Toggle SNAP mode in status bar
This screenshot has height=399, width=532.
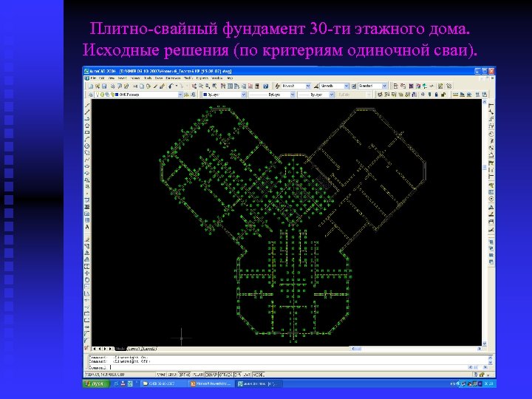tap(162, 375)
